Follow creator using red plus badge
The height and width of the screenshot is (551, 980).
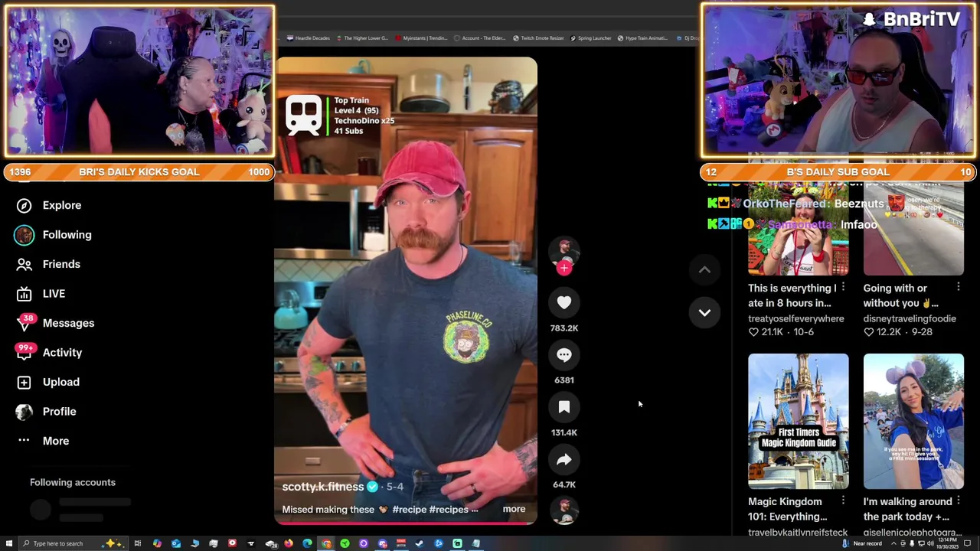pos(564,268)
